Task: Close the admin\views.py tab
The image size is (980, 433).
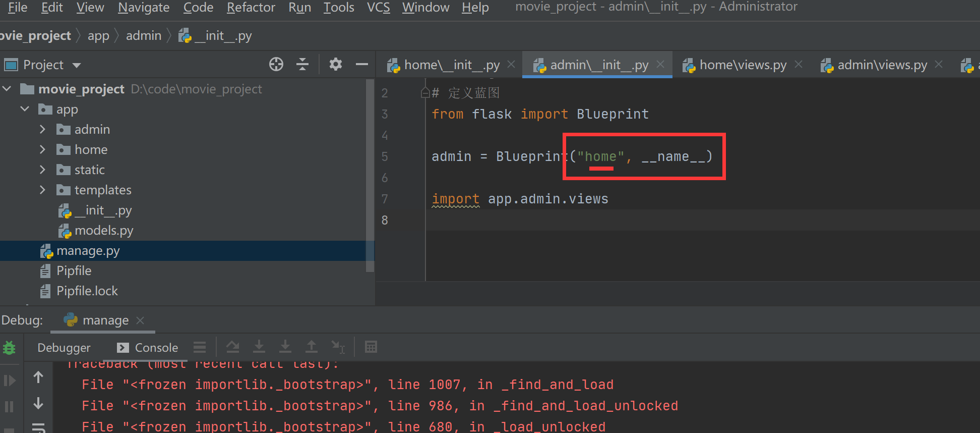Action: (x=939, y=65)
